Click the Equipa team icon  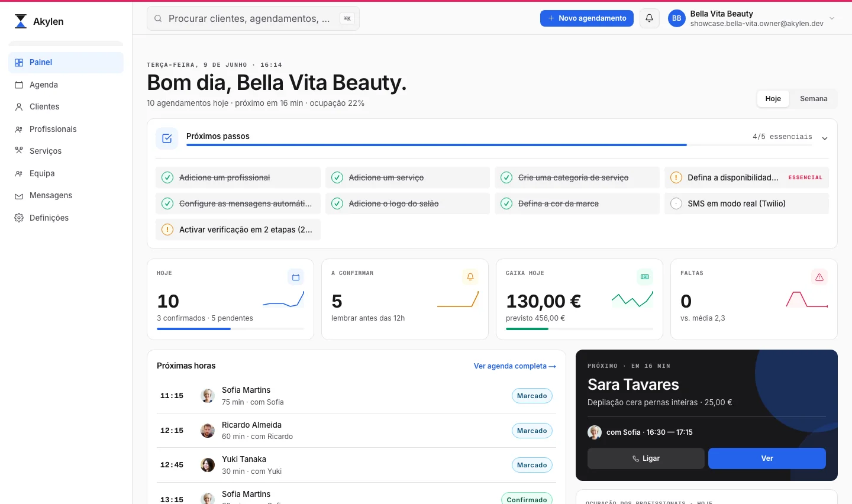tap(19, 173)
